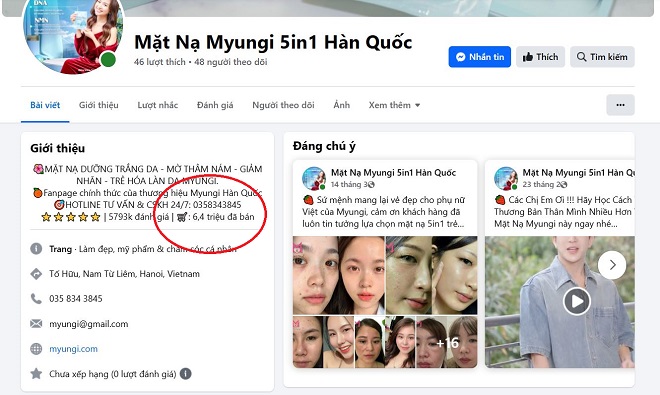Image resolution: width=660 pixels, height=395 pixels.
Task: Play the video in the 23 tháng 2 post
Action: coord(577,301)
